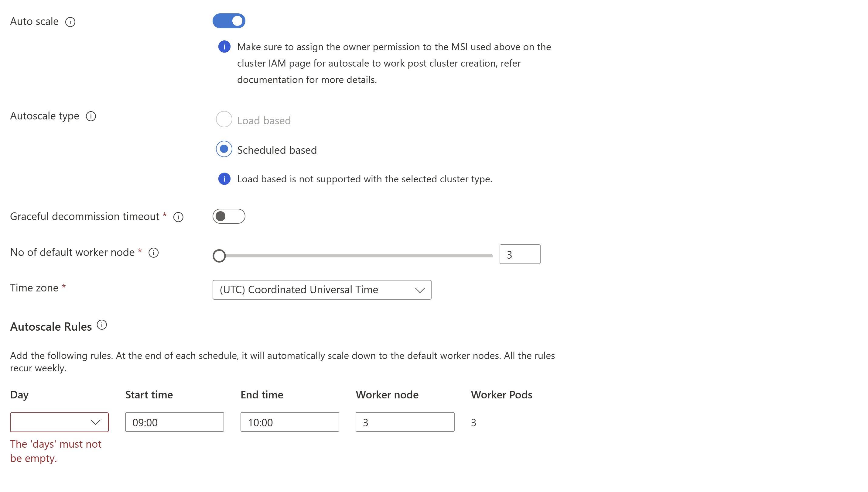The image size is (868, 492).
Task: Click the No of default worker node info icon
Action: coord(154,252)
